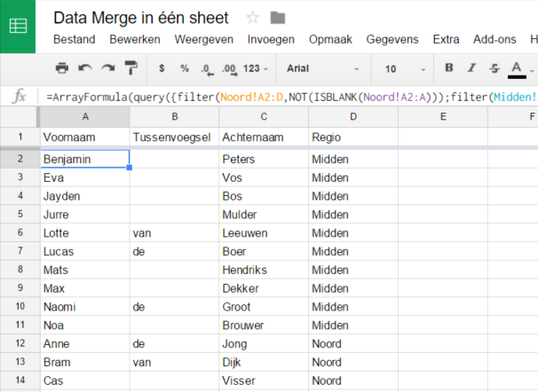Select the cell containing Naomi
The image size is (538, 392).
click(85, 307)
